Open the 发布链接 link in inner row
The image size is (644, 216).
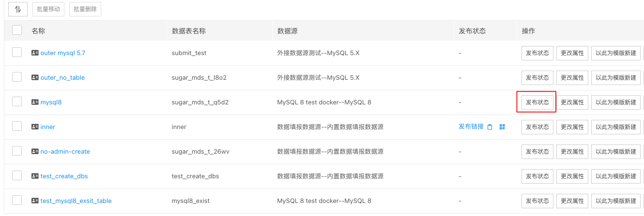pos(471,127)
